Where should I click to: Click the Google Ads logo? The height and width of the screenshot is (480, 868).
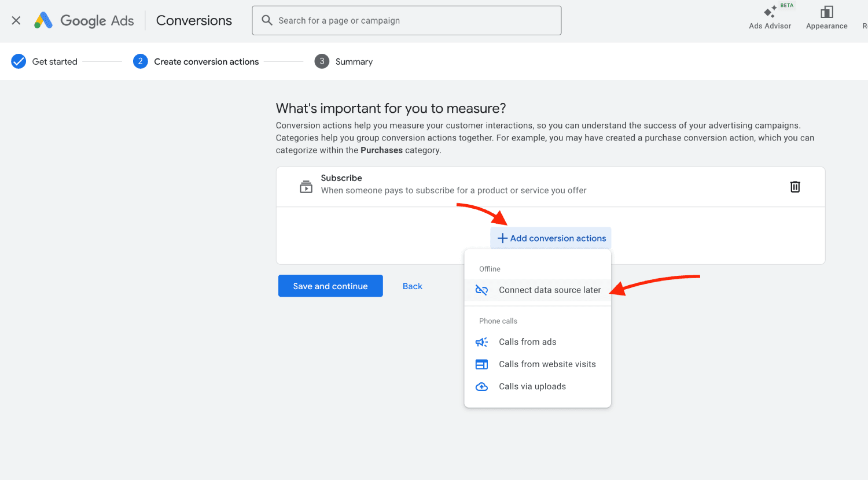[x=84, y=21]
